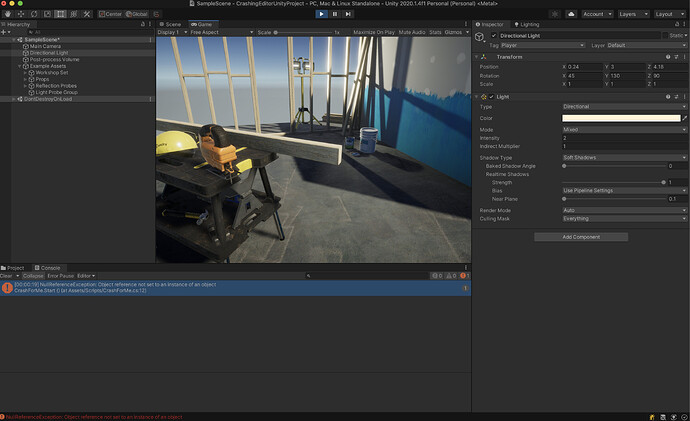Toggle console error messages filter
Image resolution: width=690 pixels, height=421 pixels.
(x=465, y=276)
